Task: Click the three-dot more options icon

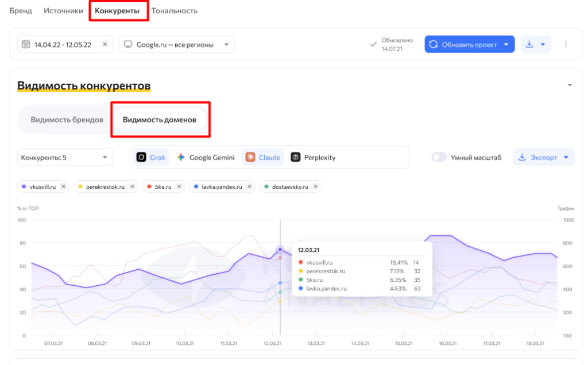Action: point(566,45)
